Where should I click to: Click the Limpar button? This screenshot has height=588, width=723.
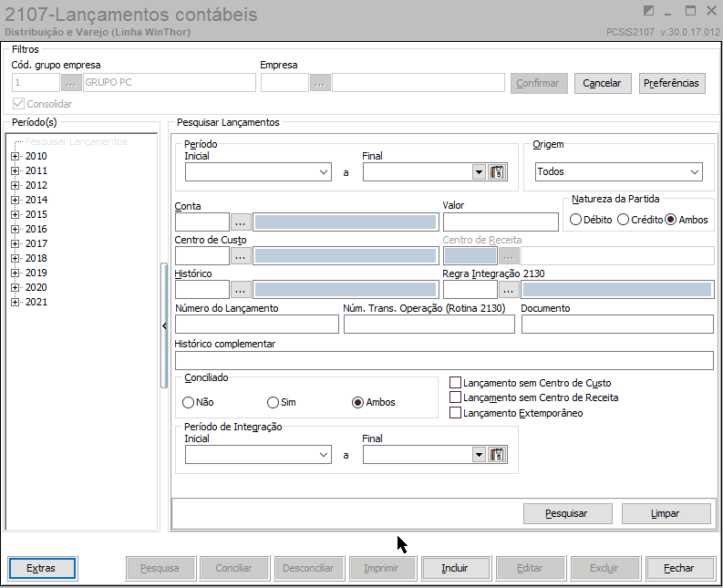click(666, 514)
